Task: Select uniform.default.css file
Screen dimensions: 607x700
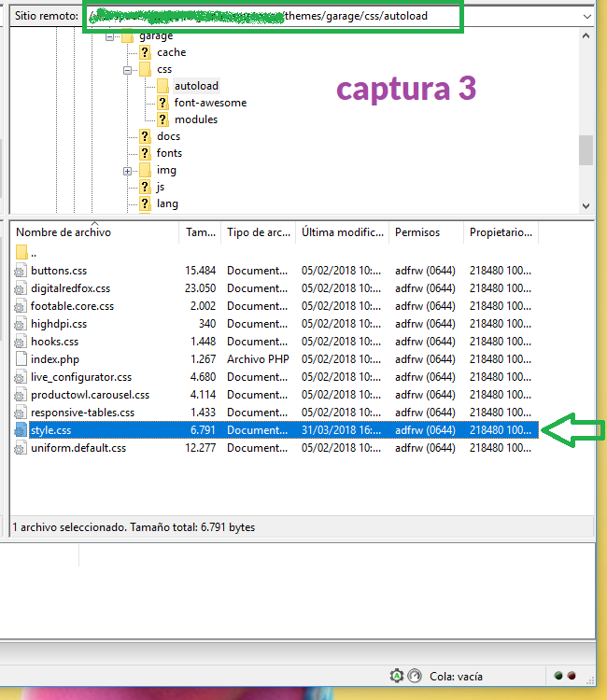Action: pos(78,448)
